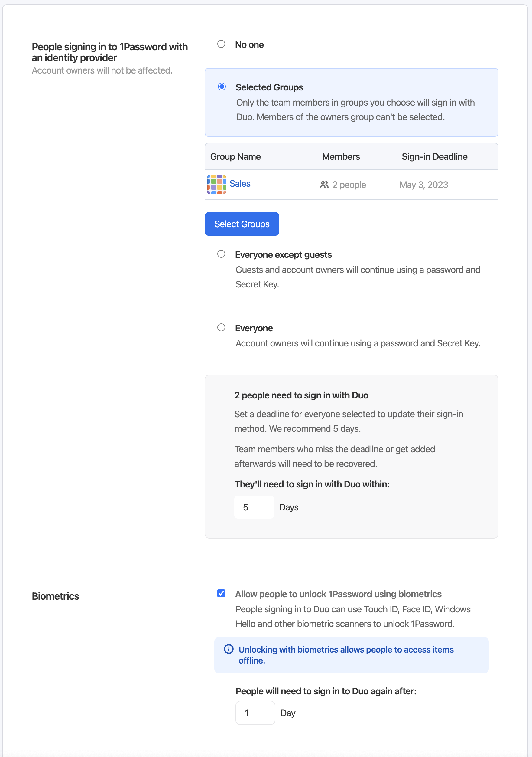Click the people icon next to member count
The height and width of the screenshot is (757, 532).
coord(324,185)
